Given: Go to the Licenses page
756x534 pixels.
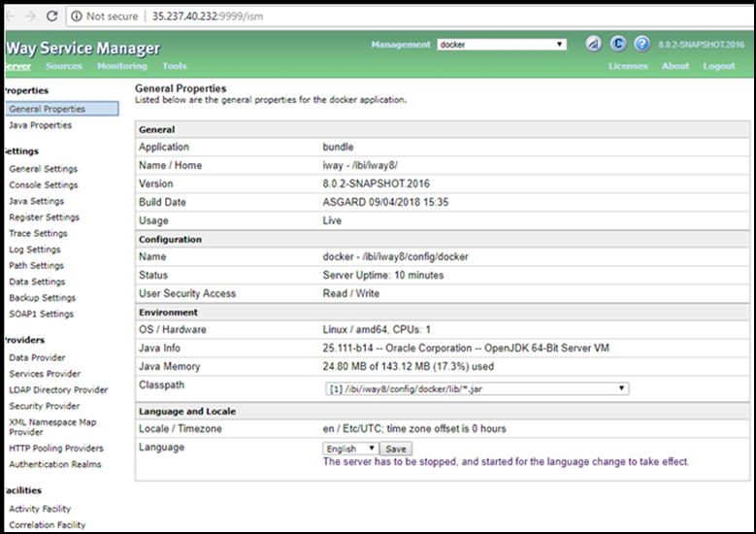Looking at the screenshot, I should pyautogui.click(x=628, y=66).
